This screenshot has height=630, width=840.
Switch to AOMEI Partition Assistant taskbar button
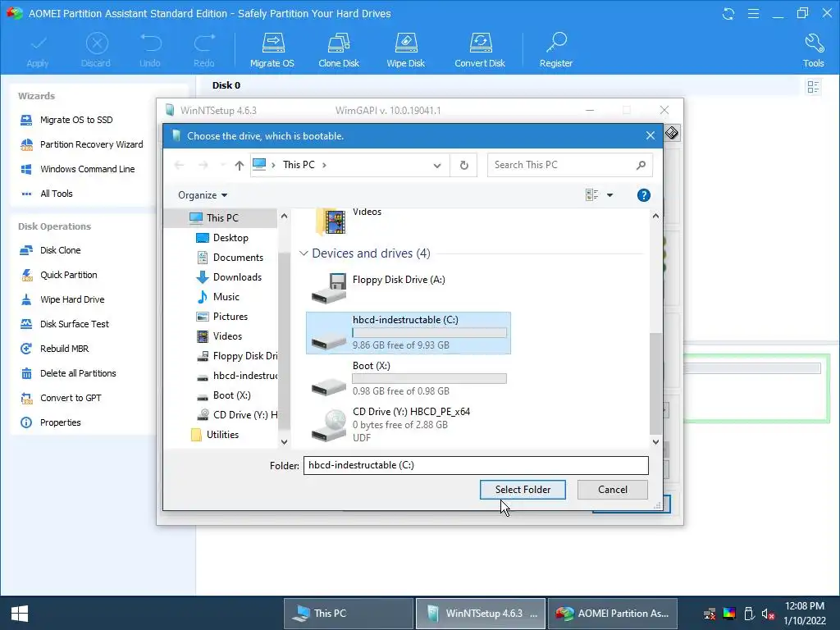point(613,614)
